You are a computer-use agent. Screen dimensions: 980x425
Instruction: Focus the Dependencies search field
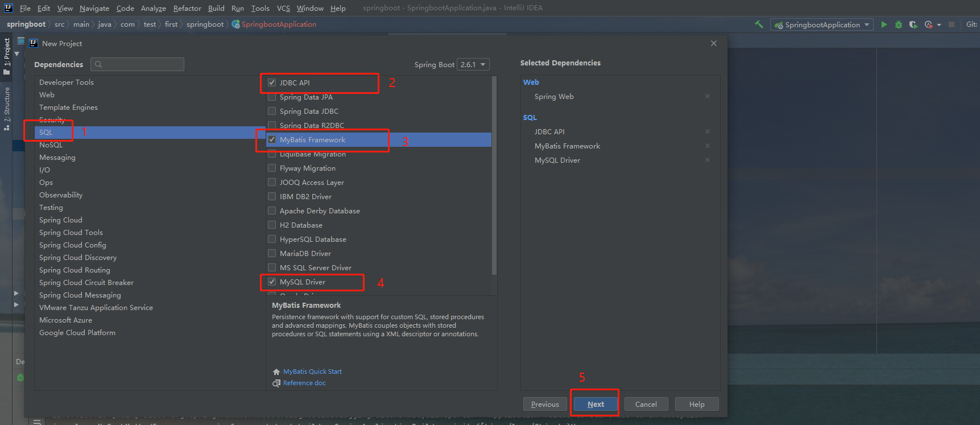[137, 64]
